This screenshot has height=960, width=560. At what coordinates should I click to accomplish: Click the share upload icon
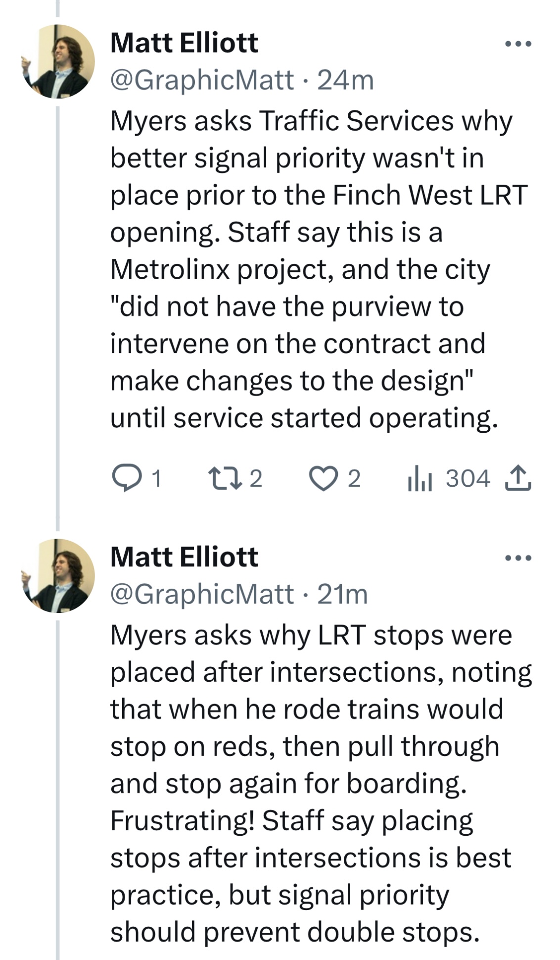coord(517,478)
